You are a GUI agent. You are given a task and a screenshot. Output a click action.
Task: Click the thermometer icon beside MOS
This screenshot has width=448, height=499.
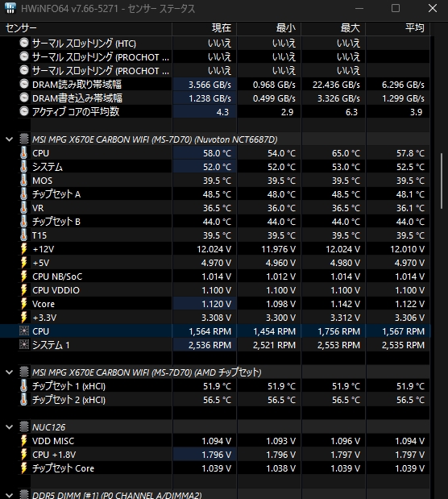pyautogui.click(x=24, y=180)
